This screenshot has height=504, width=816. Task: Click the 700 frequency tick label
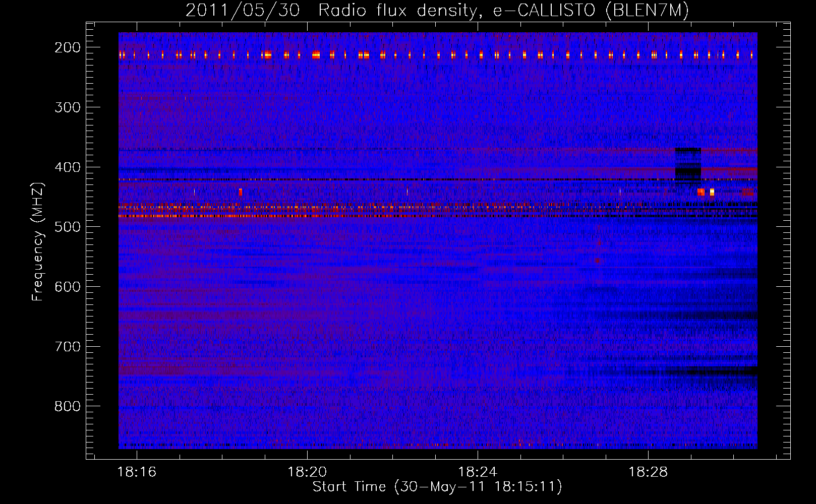coord(68,346)
